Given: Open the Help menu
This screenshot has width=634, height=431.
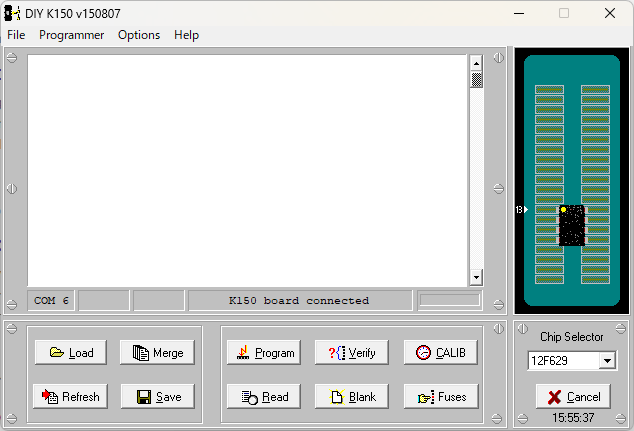Looking at the screenshot, I should pyautogui.click(x=186, y=35).
